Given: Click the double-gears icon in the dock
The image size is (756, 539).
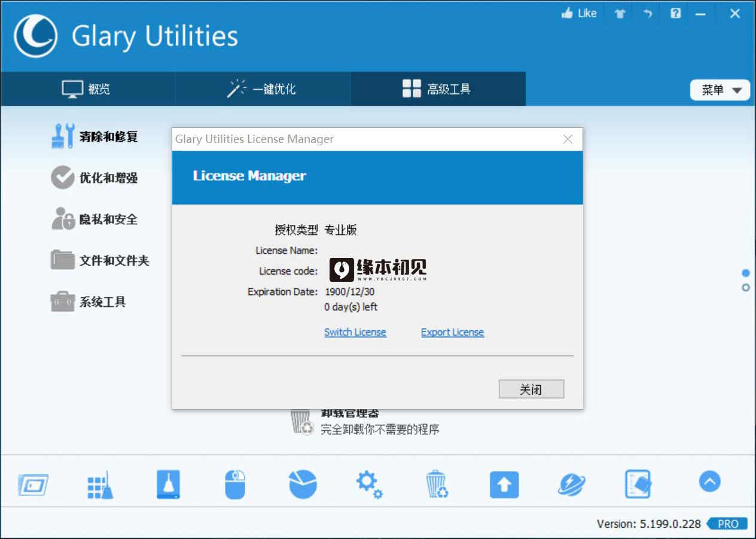Looking at the screenshot, I should click(369, 484).
